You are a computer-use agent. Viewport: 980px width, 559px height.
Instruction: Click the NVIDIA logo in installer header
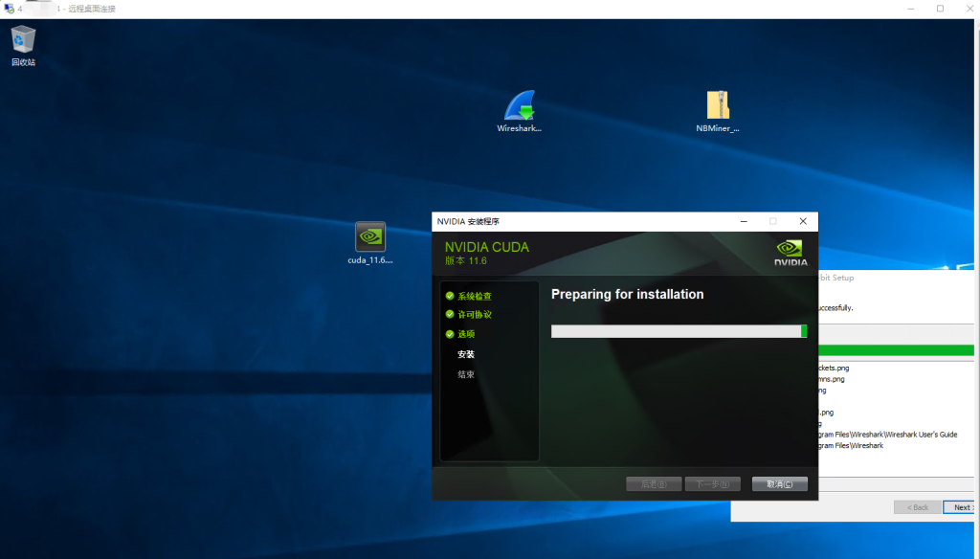click(791, 253)
